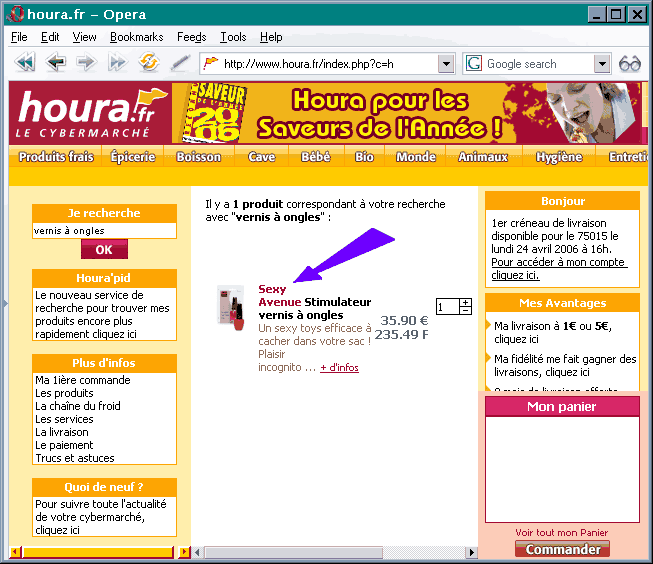The image size is (653, 564).
Task: Open the File menu
Action: coord(19,37)
